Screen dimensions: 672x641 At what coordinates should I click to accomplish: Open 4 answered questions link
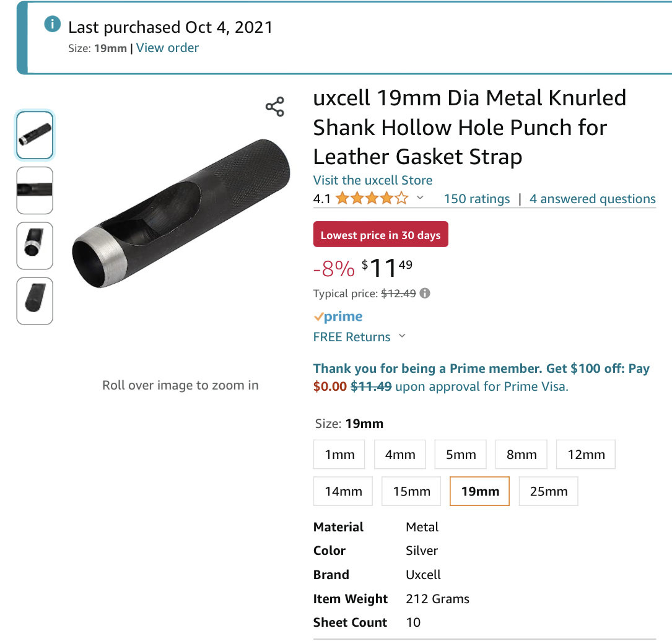(592, 199)
